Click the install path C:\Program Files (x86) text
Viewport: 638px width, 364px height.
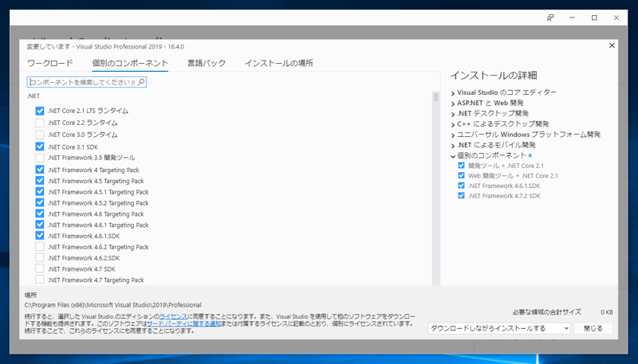pos(113,305)
